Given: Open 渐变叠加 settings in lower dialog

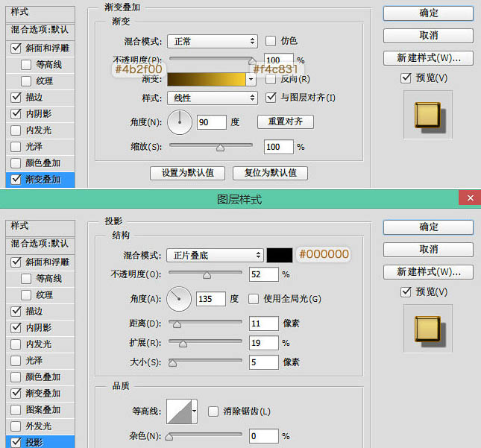Looking at the screenshot, I should [43, 393].
